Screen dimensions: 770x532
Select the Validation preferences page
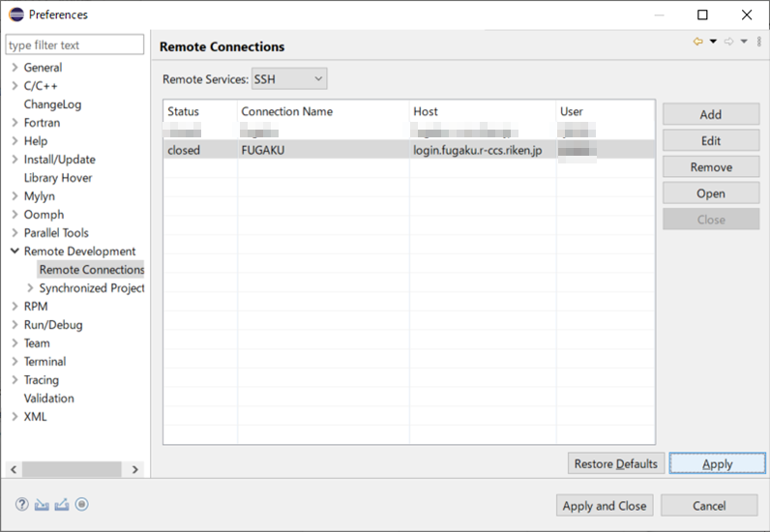[x=48, y=399]
